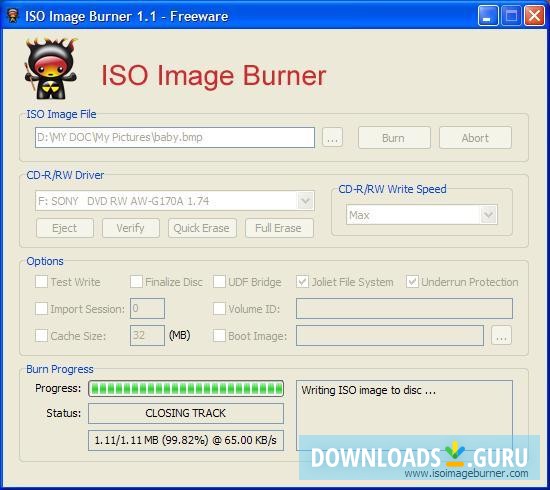Click the Verify button
Screen dimensions: 550x490
point(130,228)
